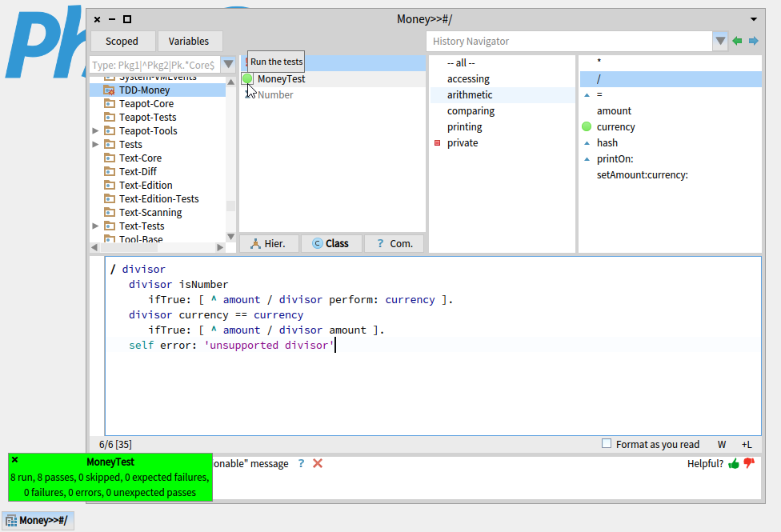Image resolution: width=781 pixels, height=532 pixels.
Task: Click the Variables button
Action: (x=189, y=42)
